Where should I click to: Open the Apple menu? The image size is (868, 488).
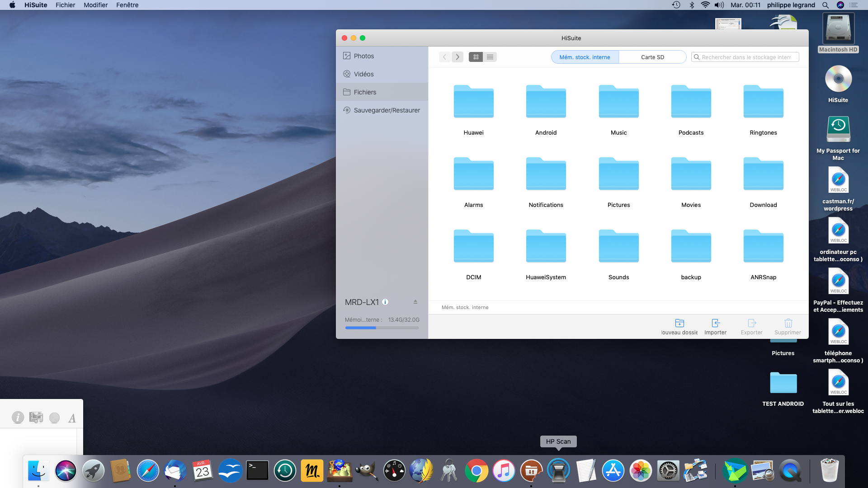[x=12, y=5]
